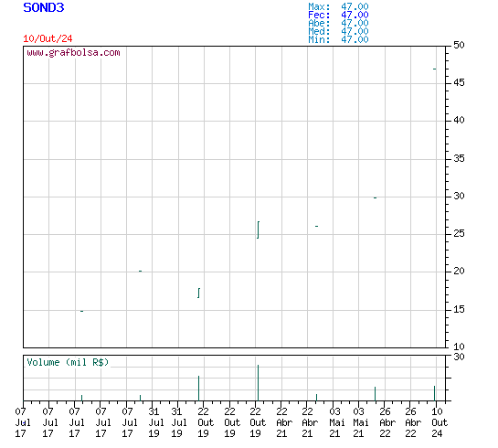This screenshot has height=448, width=498.
Task: Select the Max 47.00 value
Action: [355, 6]
